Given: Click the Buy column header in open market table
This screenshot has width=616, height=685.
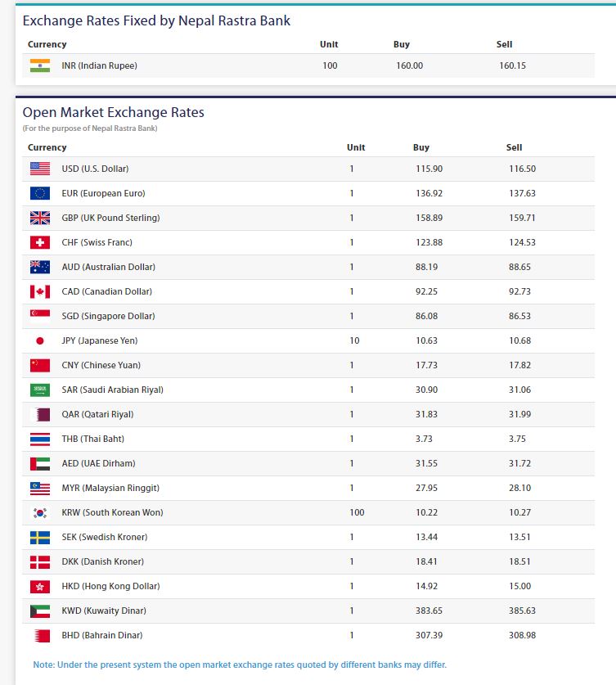Looking at the screenshot, I should 420,147.
